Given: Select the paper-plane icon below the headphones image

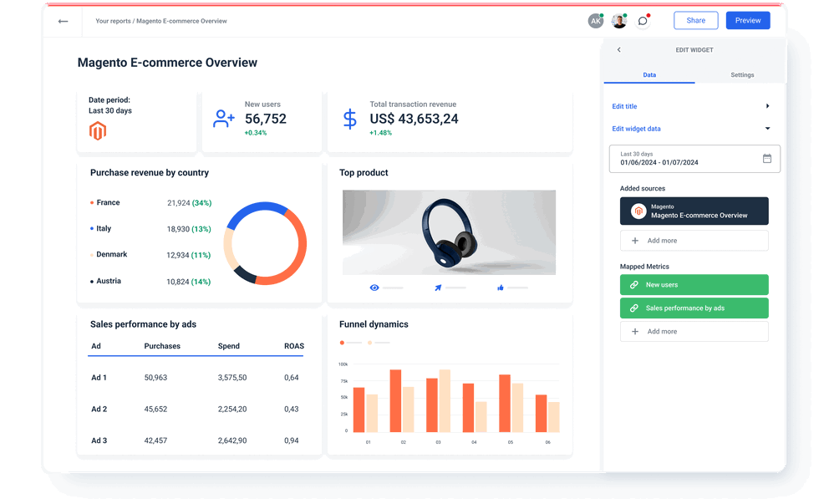Looking at the screenshot, I should (438, 287).
